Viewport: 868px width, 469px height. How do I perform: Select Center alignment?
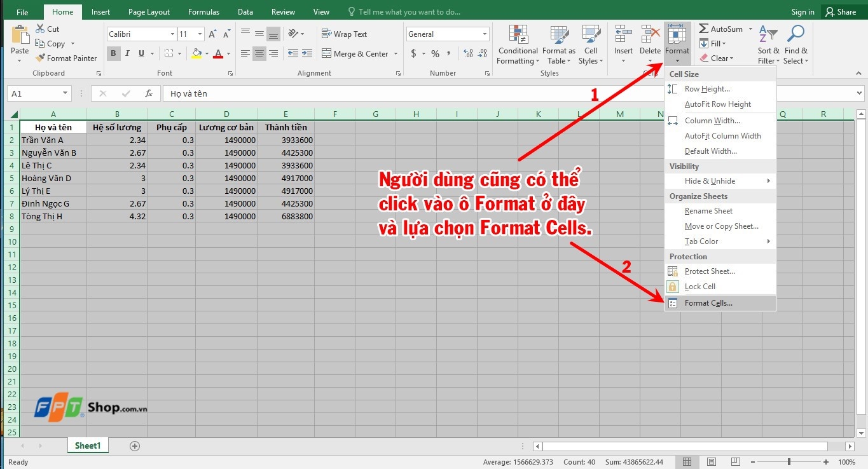(259, 53)
